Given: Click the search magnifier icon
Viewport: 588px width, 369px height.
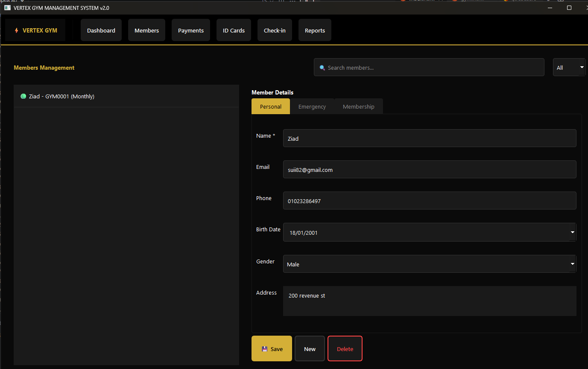Looking at the screenshot, I should [x=322, y=68].
